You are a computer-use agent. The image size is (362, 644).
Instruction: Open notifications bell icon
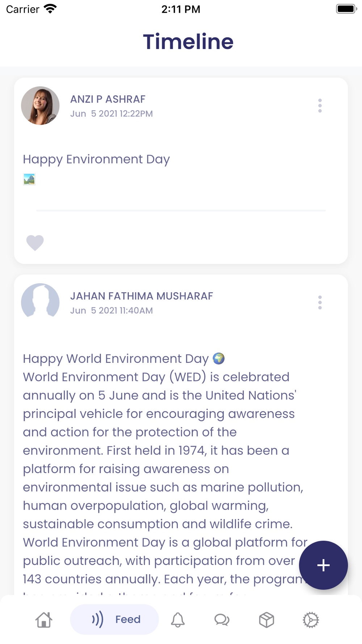178,620
